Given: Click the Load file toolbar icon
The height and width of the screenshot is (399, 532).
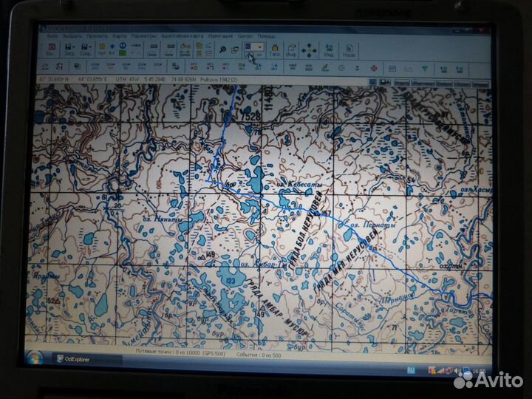Looking at the screenshot, I should (69, 50).
